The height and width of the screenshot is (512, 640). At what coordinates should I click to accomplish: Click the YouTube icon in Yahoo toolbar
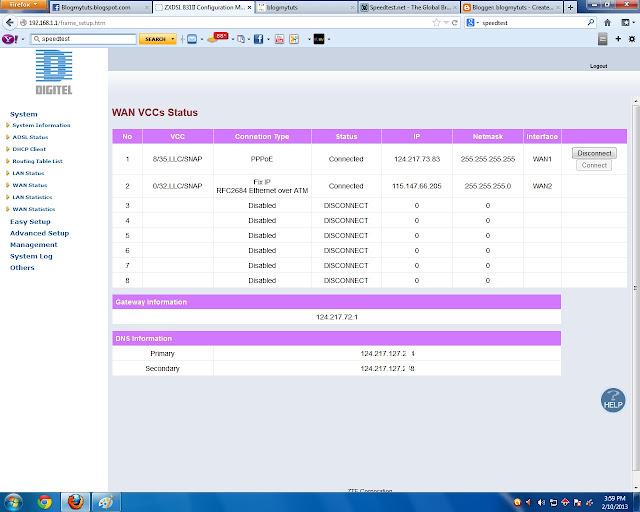point(280,39)
